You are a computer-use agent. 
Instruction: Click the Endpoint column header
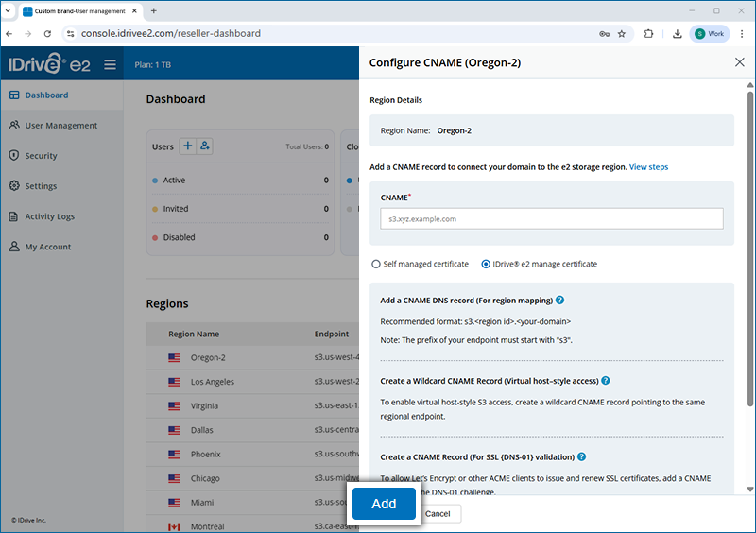pyautogui.click(x=332, y=334)
